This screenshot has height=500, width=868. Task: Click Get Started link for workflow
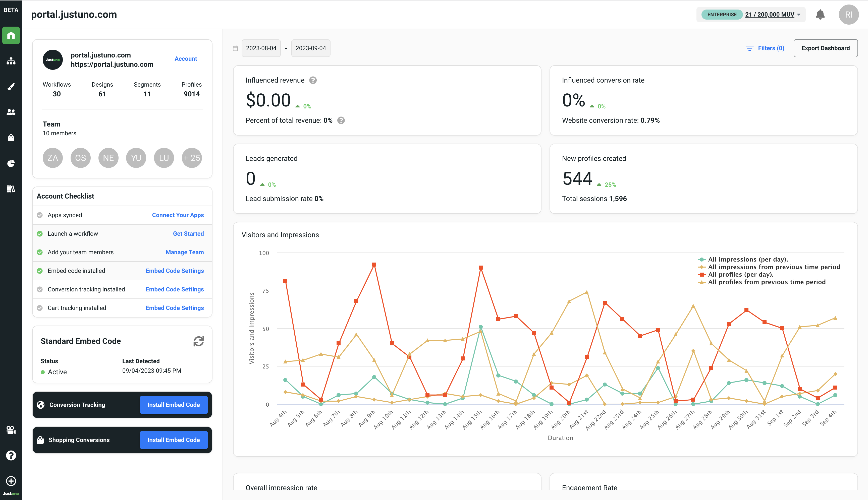188,233
